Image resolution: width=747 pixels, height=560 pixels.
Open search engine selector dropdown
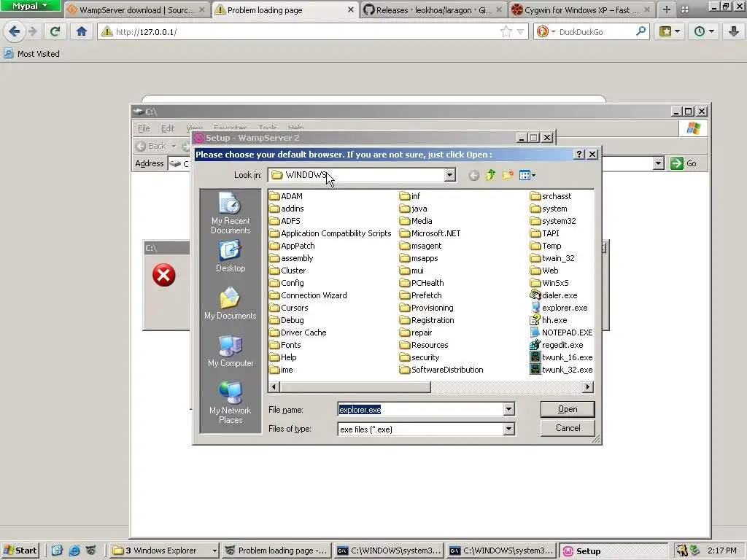(x=546, y=32)
